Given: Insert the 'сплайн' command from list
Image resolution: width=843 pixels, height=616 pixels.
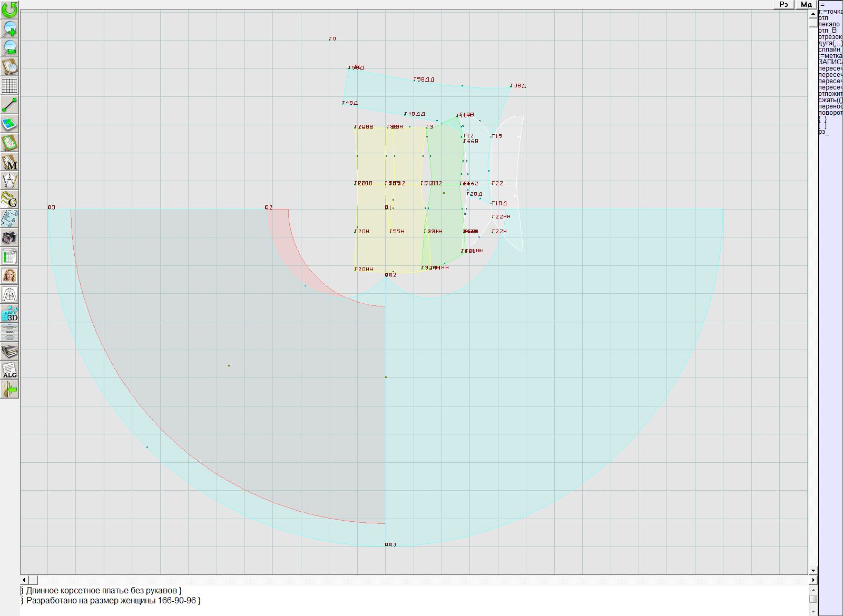Looking at the screenshot, I should 830,49.
